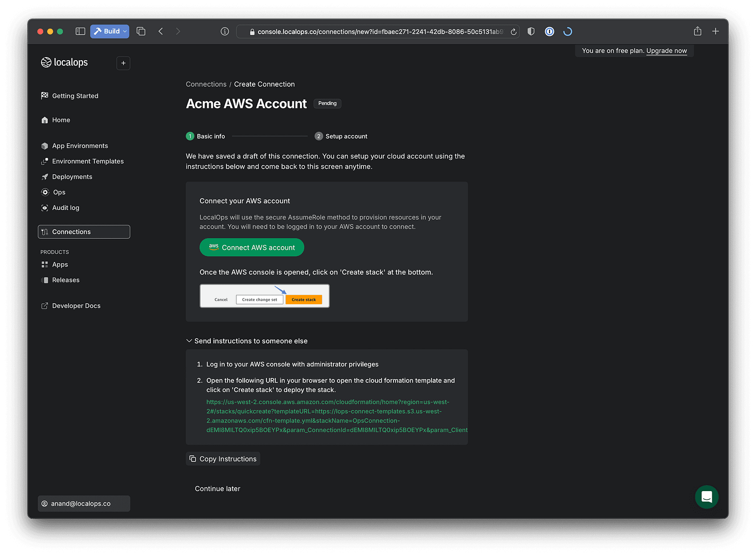Click the Connections breadcrumb link

coord(206,84)
